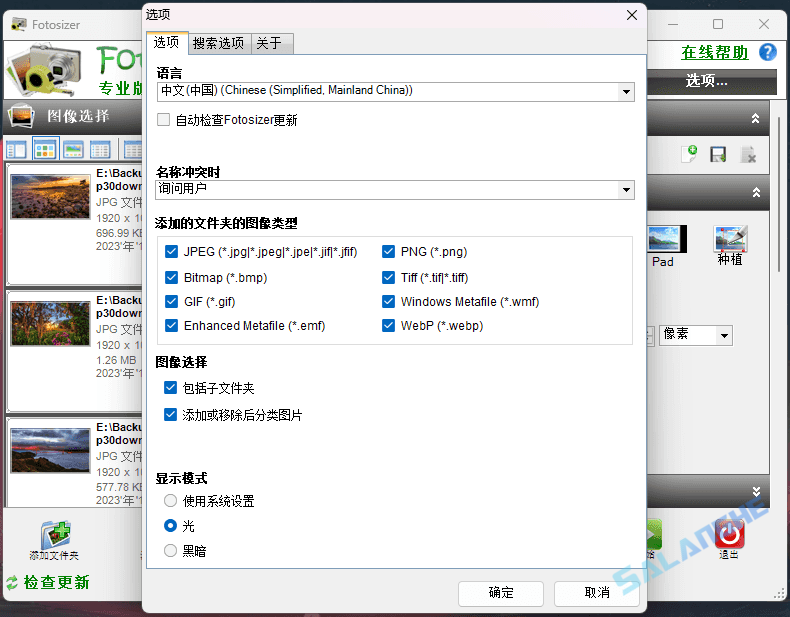Screen dimensions: 790x617
Task: Toggle GIF (*.gif) checkbox
Action: 172,301
